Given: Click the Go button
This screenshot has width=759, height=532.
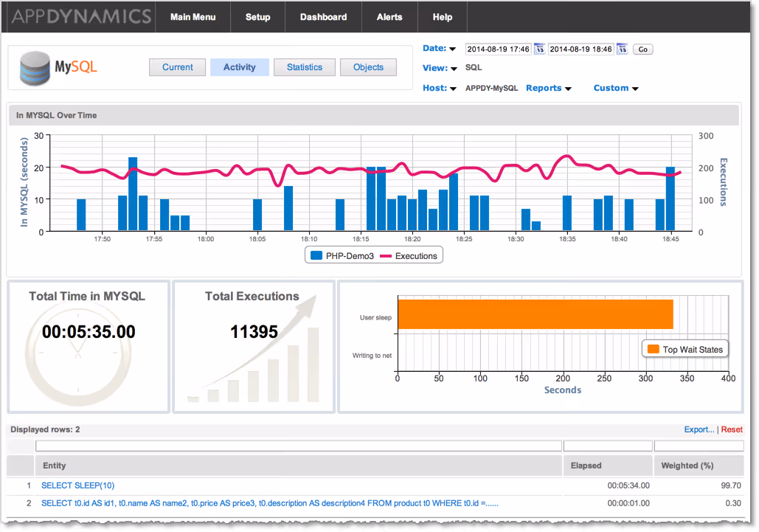Looking at the screenshot, I should coord(643,49).
